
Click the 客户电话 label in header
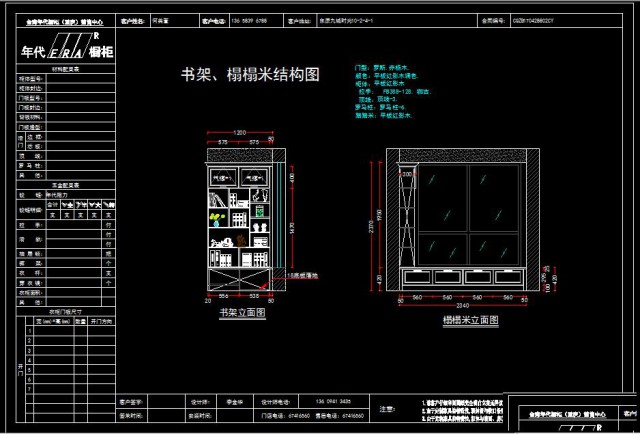[214, 21]
